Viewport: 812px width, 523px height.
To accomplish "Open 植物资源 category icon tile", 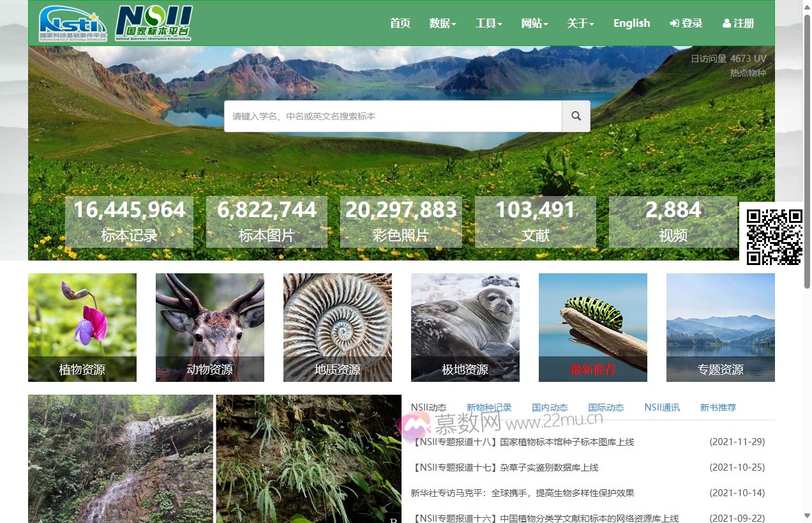I will (x=82, y=328).
